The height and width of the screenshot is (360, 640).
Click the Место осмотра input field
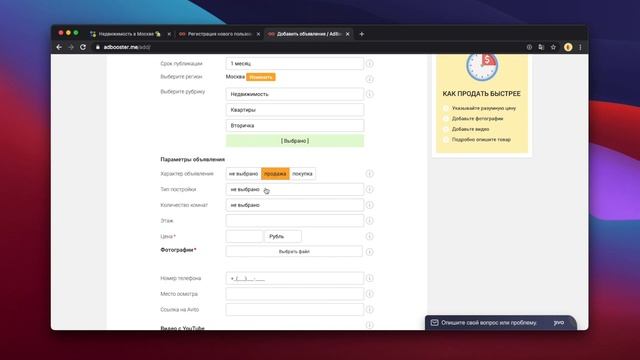(x=295, y=294)
